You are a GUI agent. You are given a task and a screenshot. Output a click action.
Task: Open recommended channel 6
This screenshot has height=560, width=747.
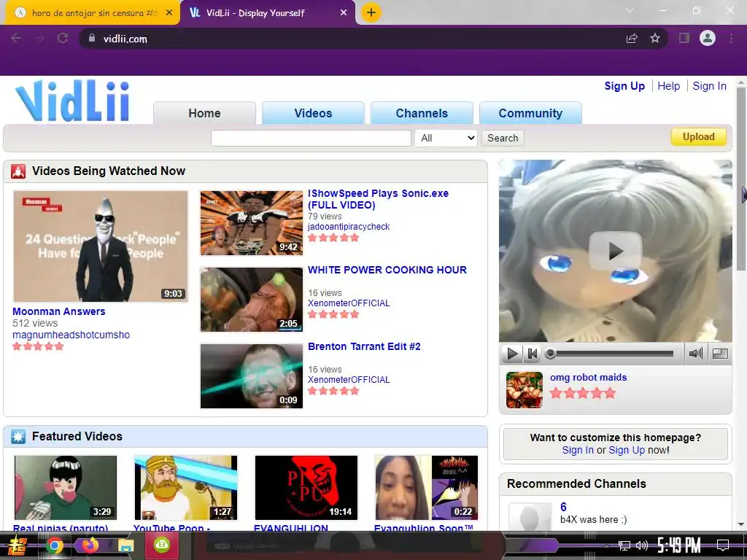click(x=563, y=507)
